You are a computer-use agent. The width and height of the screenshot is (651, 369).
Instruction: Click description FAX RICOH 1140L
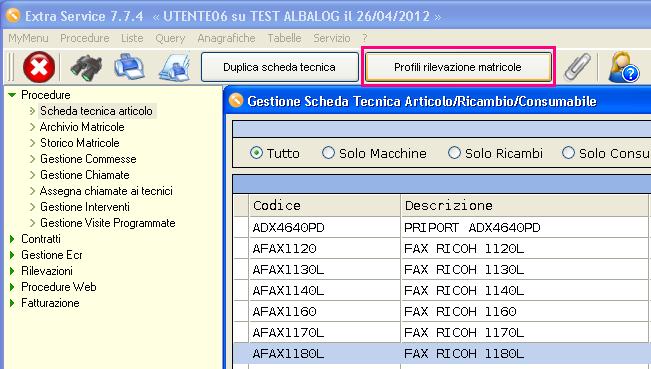[x=524, y=291]
